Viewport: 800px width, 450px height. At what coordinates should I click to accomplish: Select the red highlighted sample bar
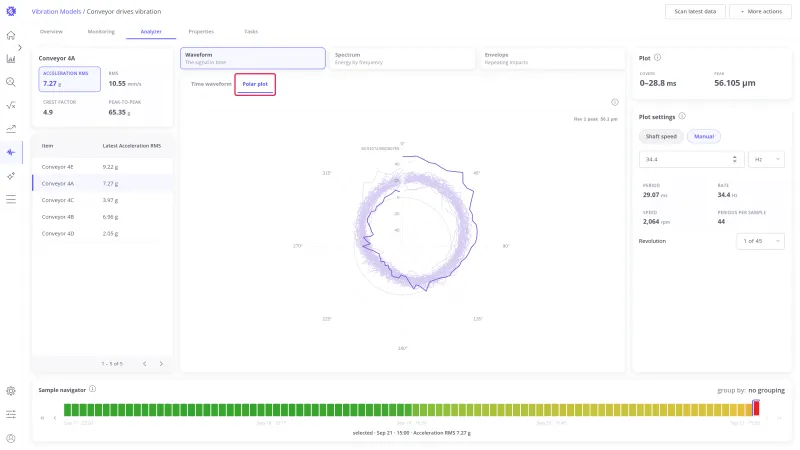pyautogui.click(x=756, y=408)
